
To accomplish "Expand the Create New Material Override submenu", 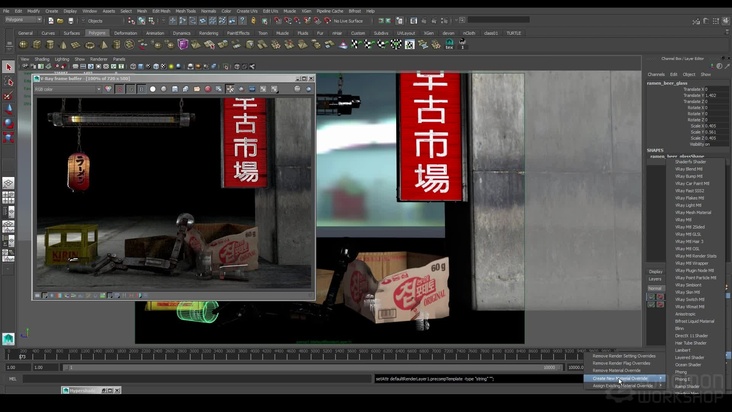I will [x=624, y=378].
